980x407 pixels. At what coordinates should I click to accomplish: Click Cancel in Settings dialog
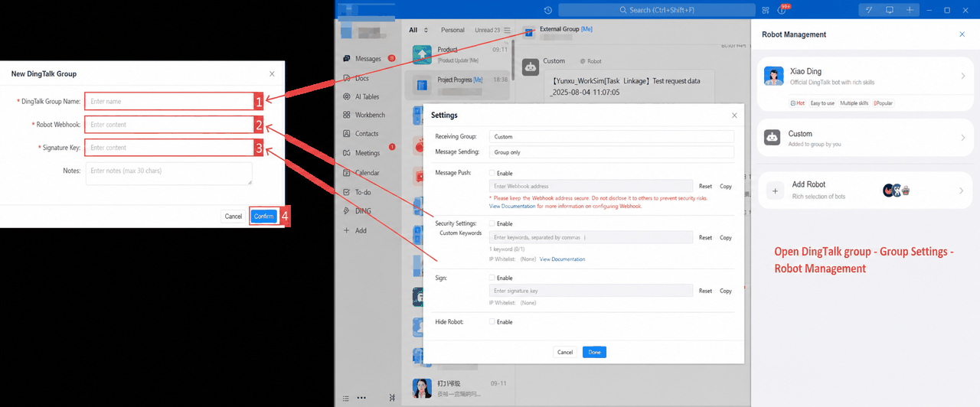click(565, 353)
